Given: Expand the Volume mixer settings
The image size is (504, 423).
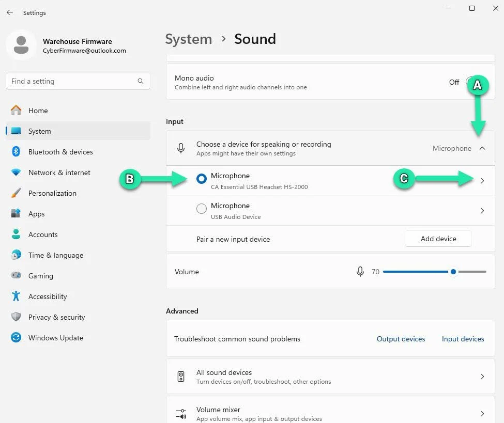Looking at the screenshot, I should tap(482, 413).
